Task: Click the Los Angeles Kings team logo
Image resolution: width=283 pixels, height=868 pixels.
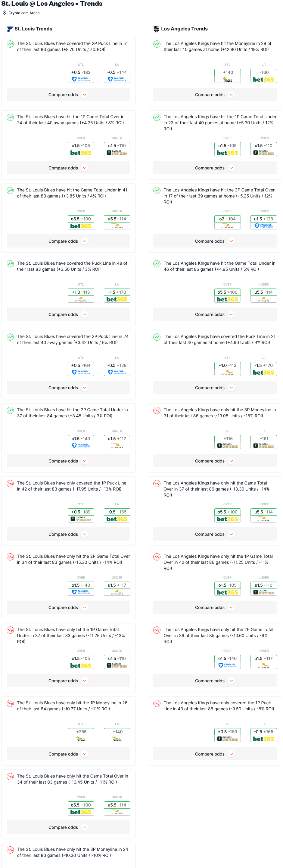Action: (156, 29)
